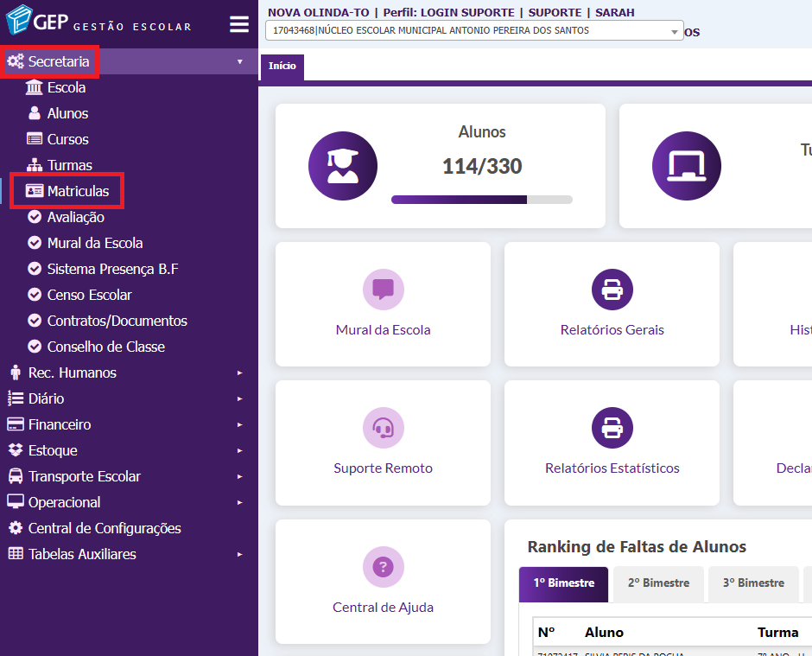Open Central de Configurações
This screenshot has height=656, width=812.
(x=105, y=528)
